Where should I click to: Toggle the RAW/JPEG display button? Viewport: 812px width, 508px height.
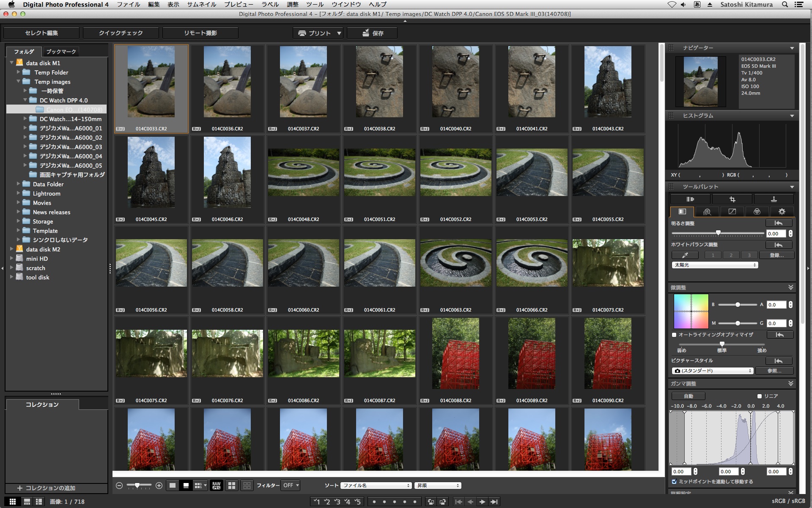[x=216, y=486]
